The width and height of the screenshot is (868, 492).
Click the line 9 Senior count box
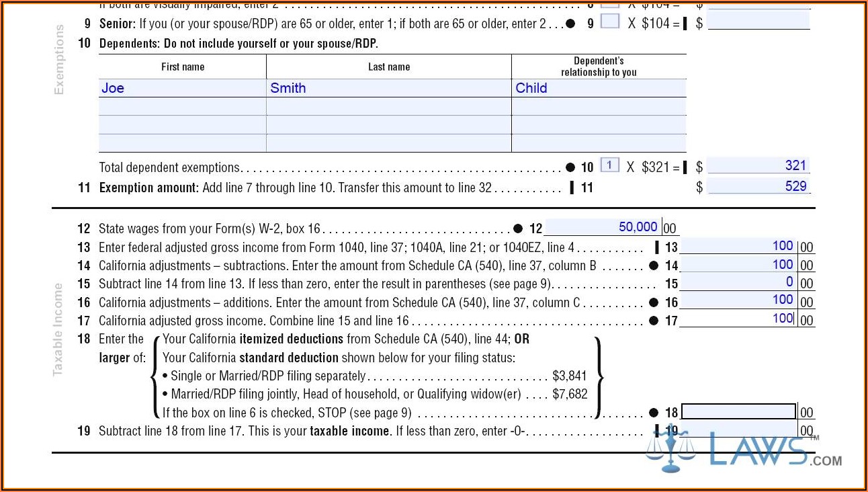(609, 22)
